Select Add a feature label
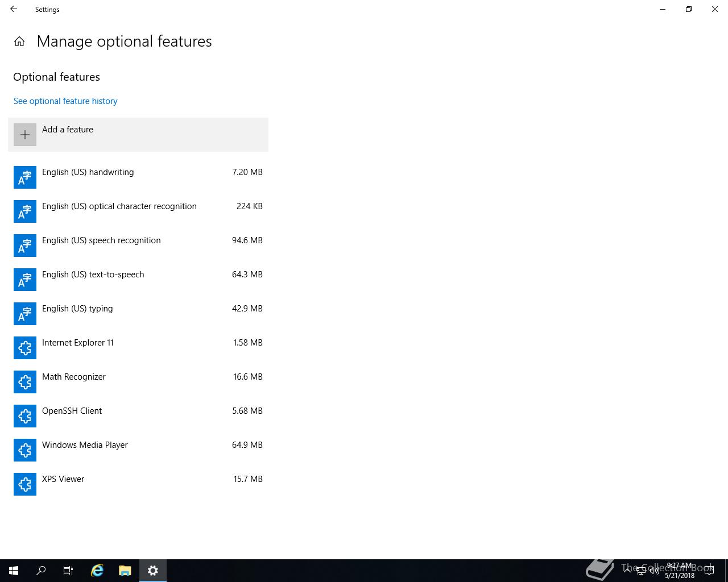728x582 pixels. (x=68, y=130)
